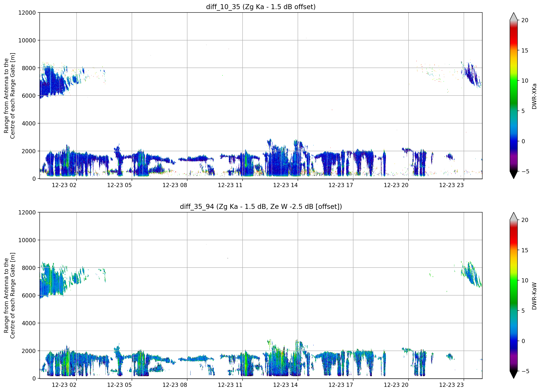
Task: Click "12-23 02" tick under the diff_35_94 plot
Action: [64, 385]
